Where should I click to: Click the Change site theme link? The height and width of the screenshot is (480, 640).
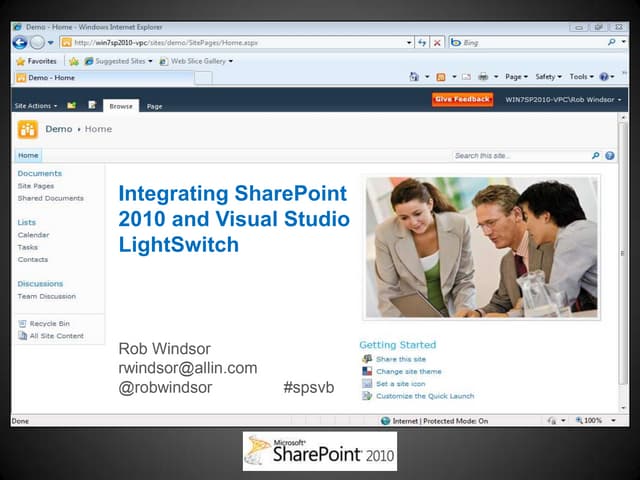point(408,371)
